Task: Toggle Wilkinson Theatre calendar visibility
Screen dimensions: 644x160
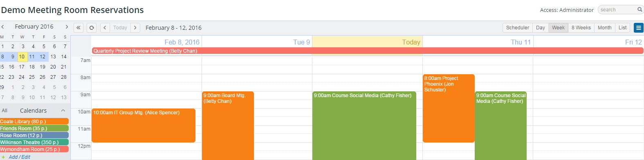Action: coord(34,142)
